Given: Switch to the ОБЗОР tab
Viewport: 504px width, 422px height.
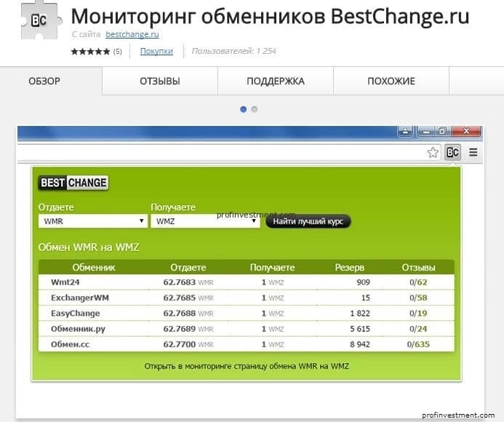Looking at the screenshot, I should point(44,81).
